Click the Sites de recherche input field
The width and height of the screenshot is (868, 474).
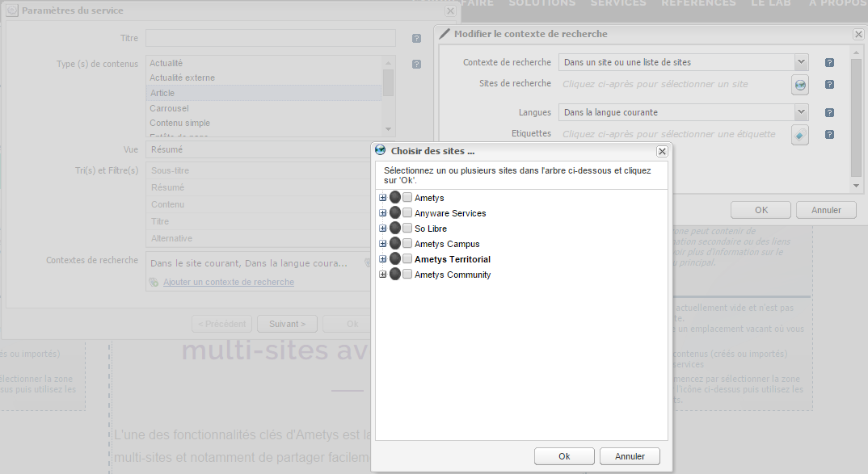point(674,85)
